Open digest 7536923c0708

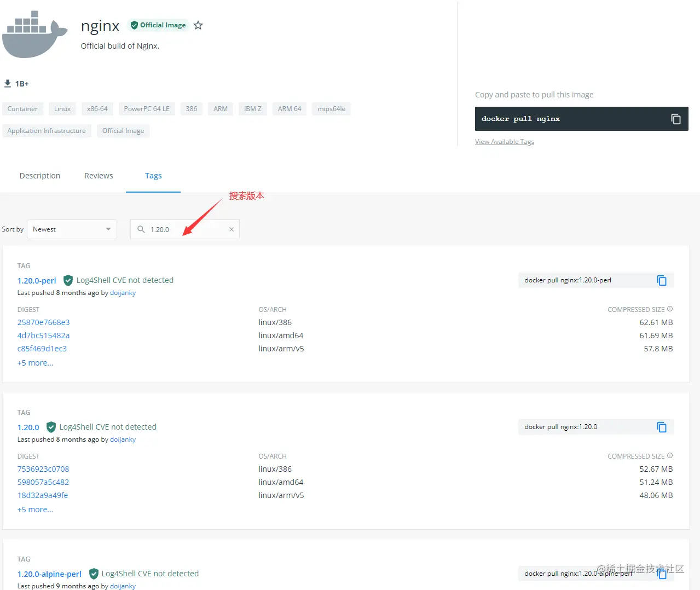click(43, 469)
